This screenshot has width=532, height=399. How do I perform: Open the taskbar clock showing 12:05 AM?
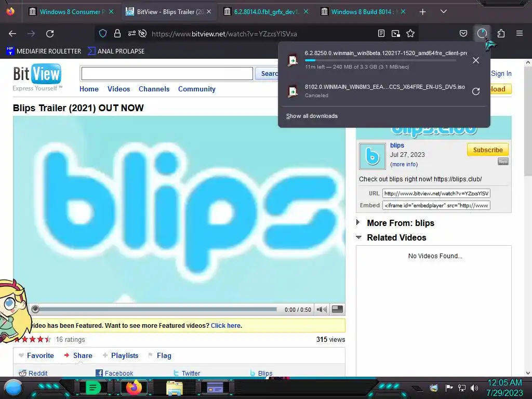[504, 388]
